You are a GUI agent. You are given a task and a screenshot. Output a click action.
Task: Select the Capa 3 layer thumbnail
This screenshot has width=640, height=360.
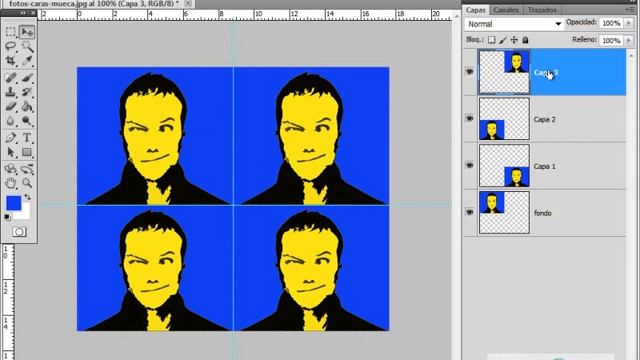[x=504, y=72]
